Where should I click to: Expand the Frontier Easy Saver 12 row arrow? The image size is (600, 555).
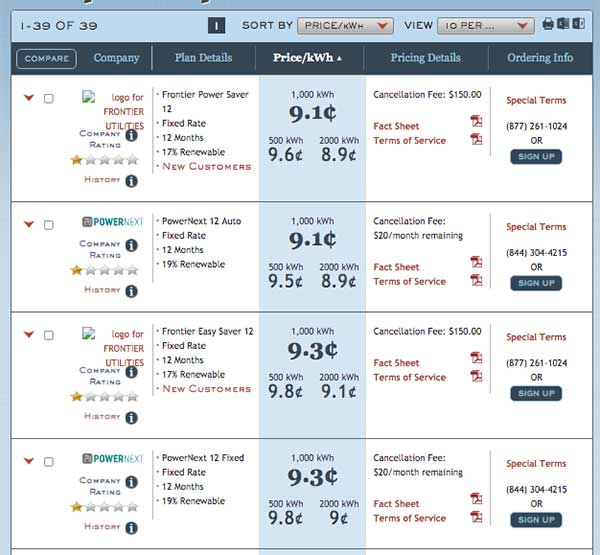point(29,334)
